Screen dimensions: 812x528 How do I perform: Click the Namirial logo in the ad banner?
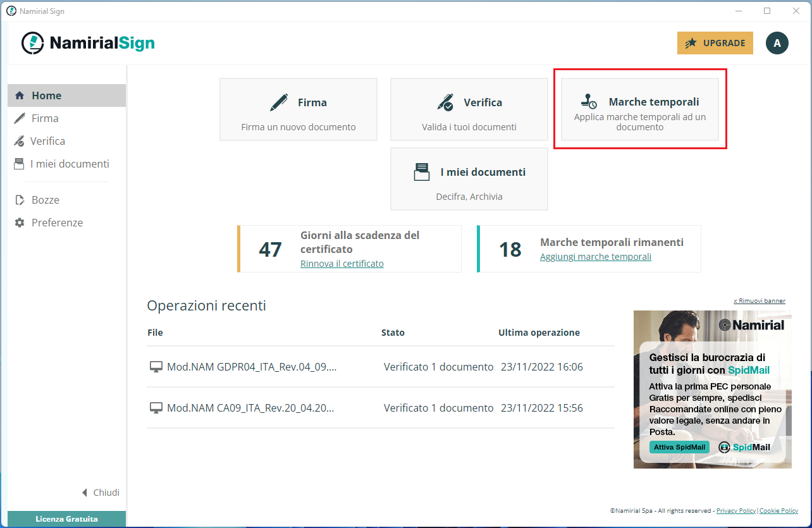[x=751, y=325]
